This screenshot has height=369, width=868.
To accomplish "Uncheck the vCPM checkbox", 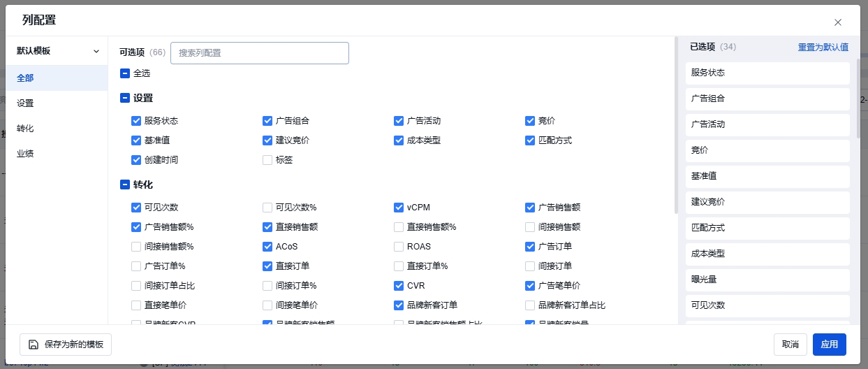I will pos(399,208).
